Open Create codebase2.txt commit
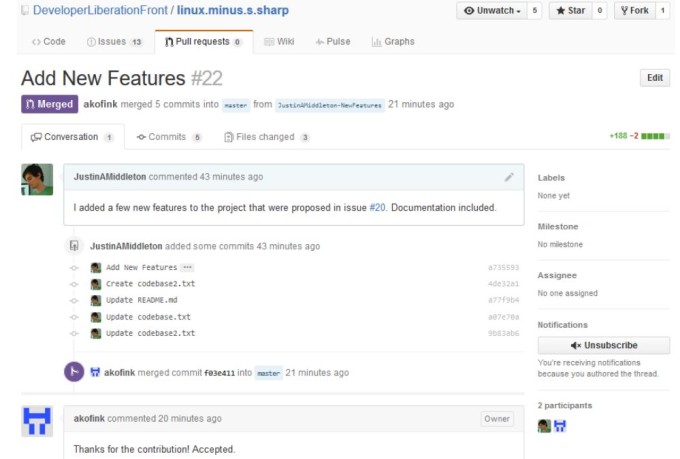Image resolution: width=680 pixels, height=459 pixels. pos(150,284)
